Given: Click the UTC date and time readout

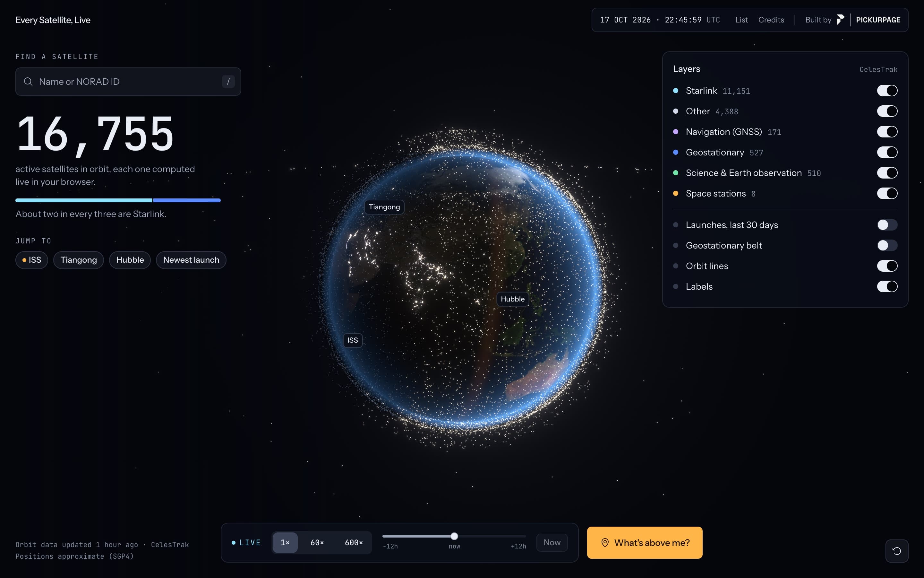Looking at the screenshot, I should (660, 20).
